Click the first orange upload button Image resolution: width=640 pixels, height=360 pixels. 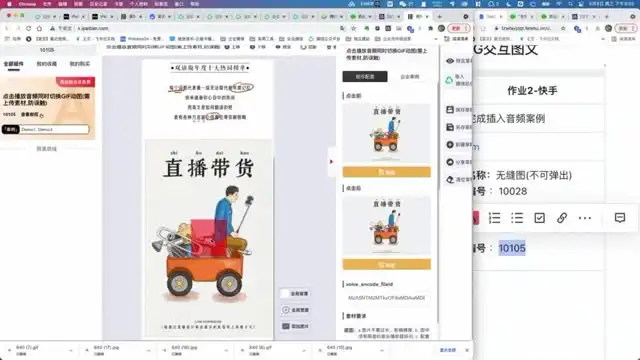click(x=387, y=172)
